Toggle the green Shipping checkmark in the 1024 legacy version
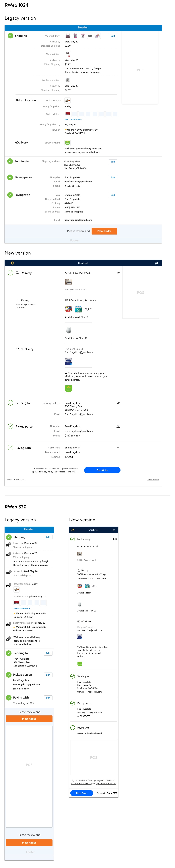 point(10,36)
